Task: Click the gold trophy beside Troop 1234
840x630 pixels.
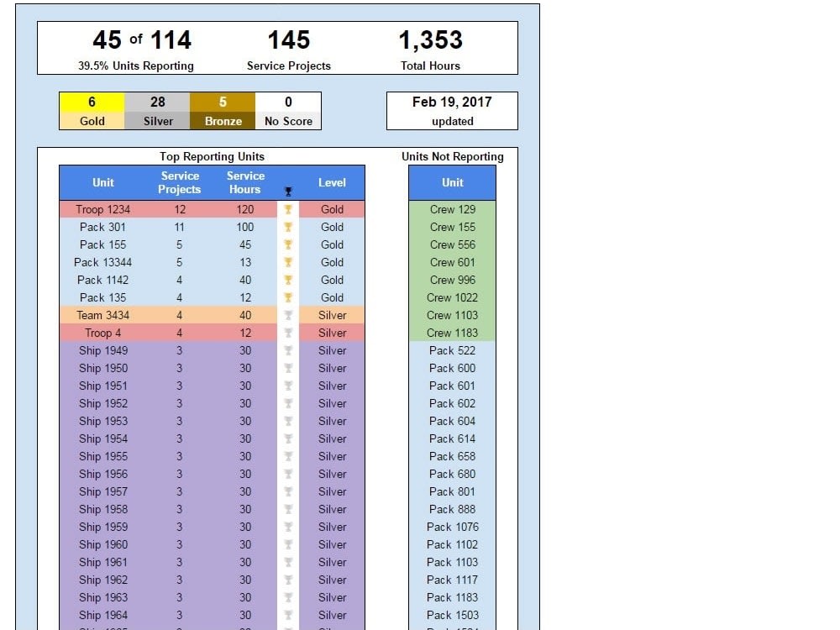Action: point(288,209)
